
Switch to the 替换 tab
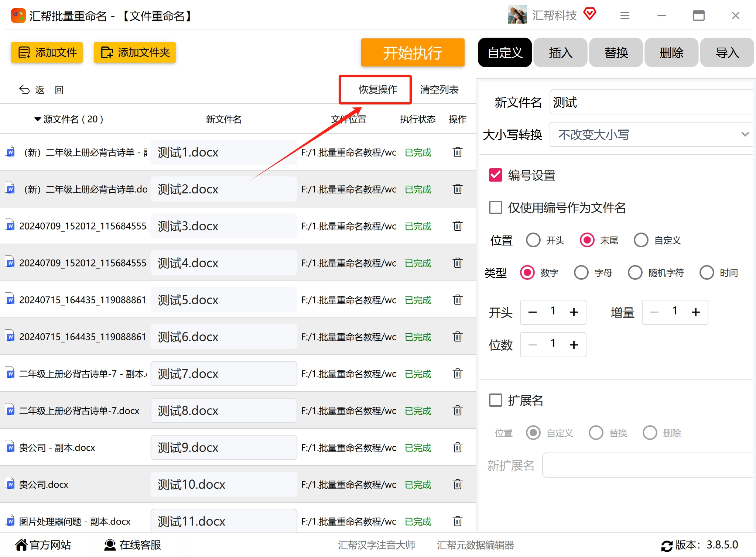(616, 53)
